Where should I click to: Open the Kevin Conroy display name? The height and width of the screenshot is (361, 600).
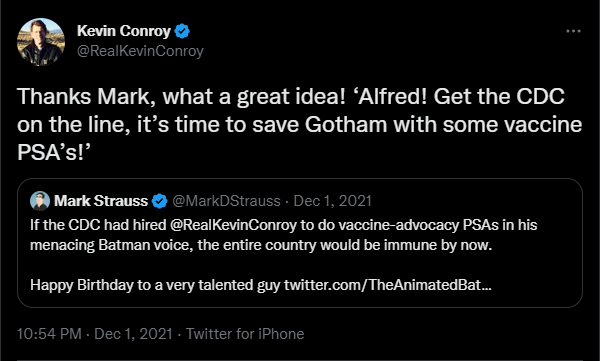pos(124,31)
